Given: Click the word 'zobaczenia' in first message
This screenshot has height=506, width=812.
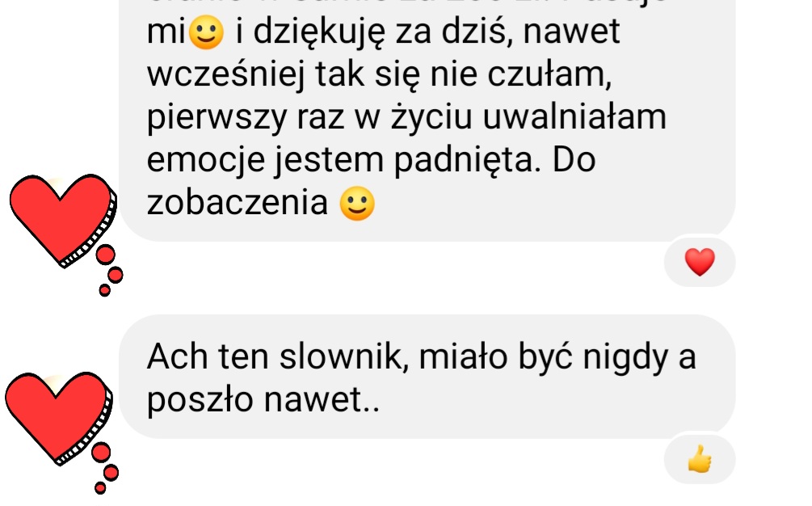Looking at the screenshot, I should tap(238, 203).
